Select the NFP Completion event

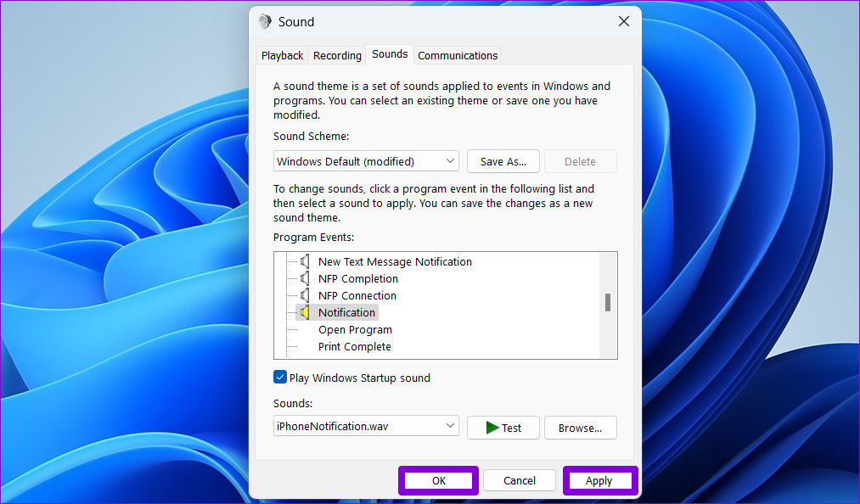(x=358, y=278)
